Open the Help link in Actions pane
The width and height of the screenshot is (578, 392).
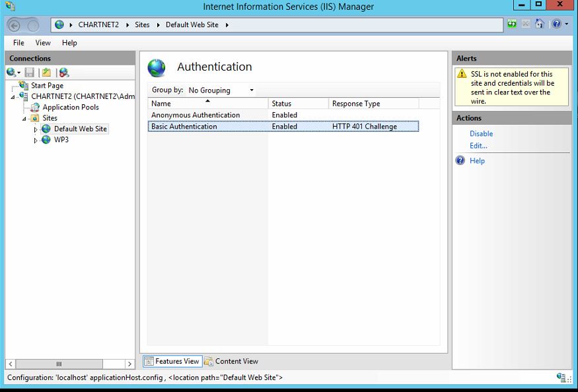click(x=477, y=161)
